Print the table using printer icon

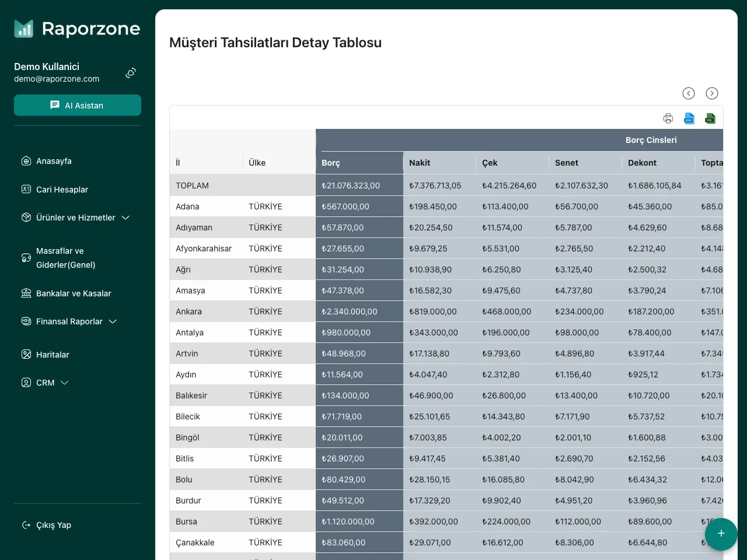[668, 118]
